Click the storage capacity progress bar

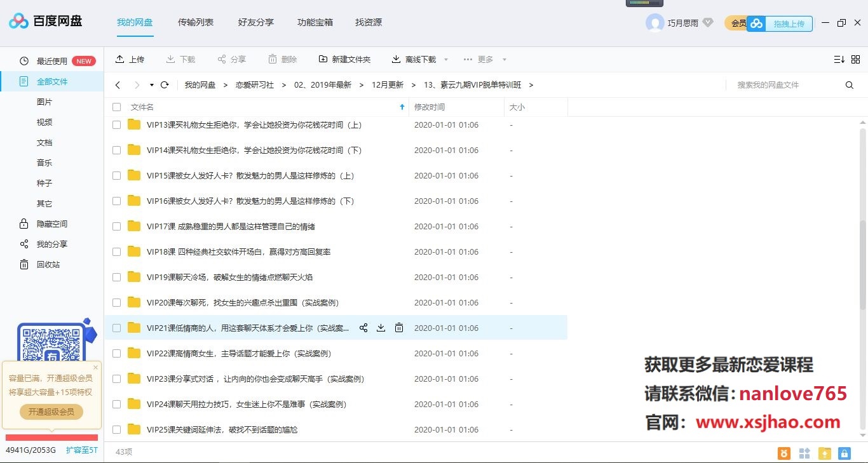(x=51, y=438)
